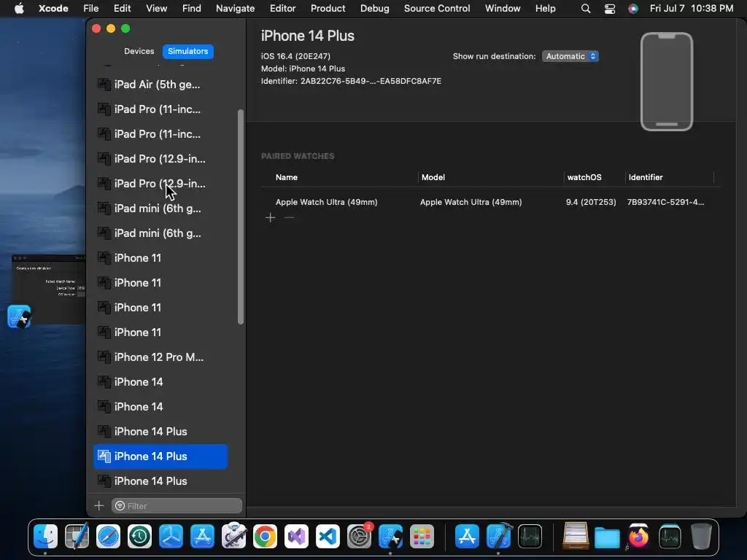Screen dimensions: 747x560
Task: Open Xcode hammer icon in the Dock
Action: point(499,536)
